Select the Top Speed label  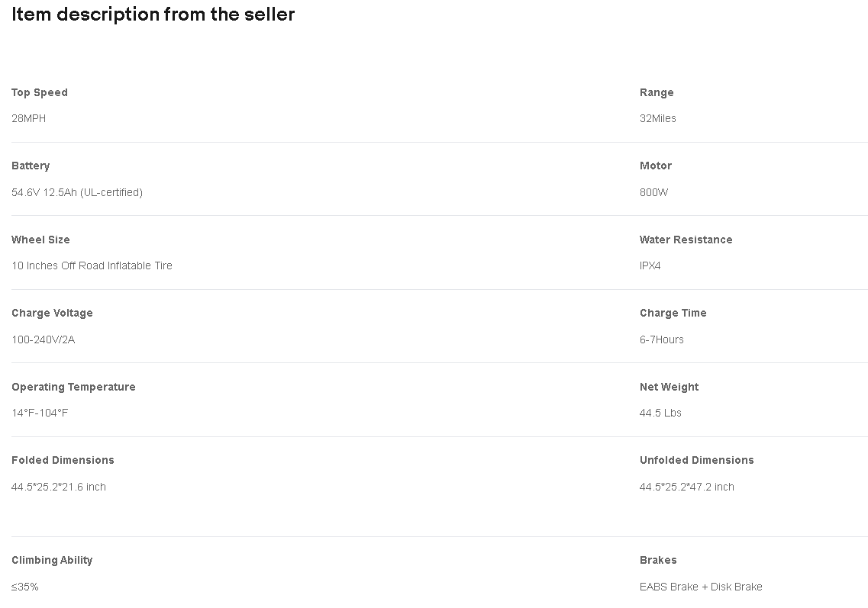click(39, 92)
